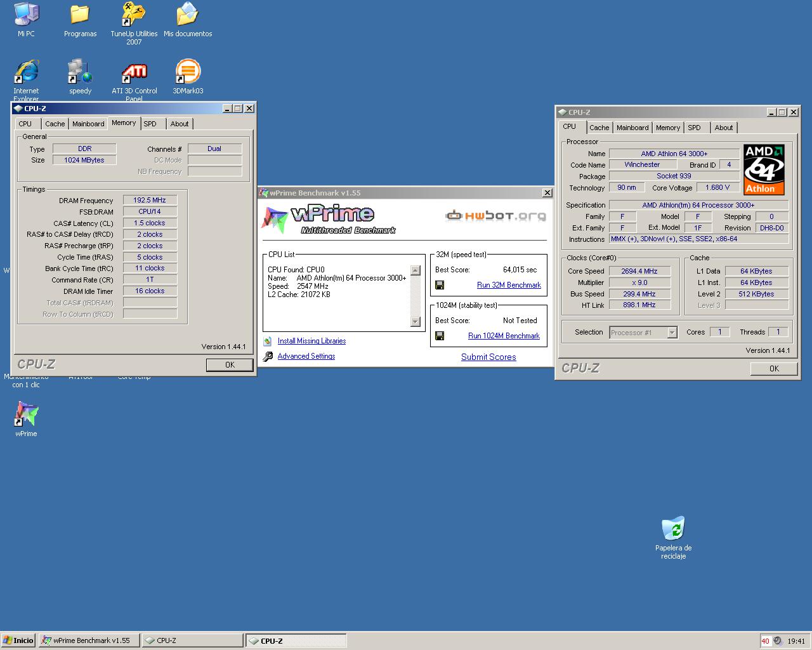Click OK in the right CPU-Z window
The width and height of the screenshot is (812, 650).
point(774,369)
